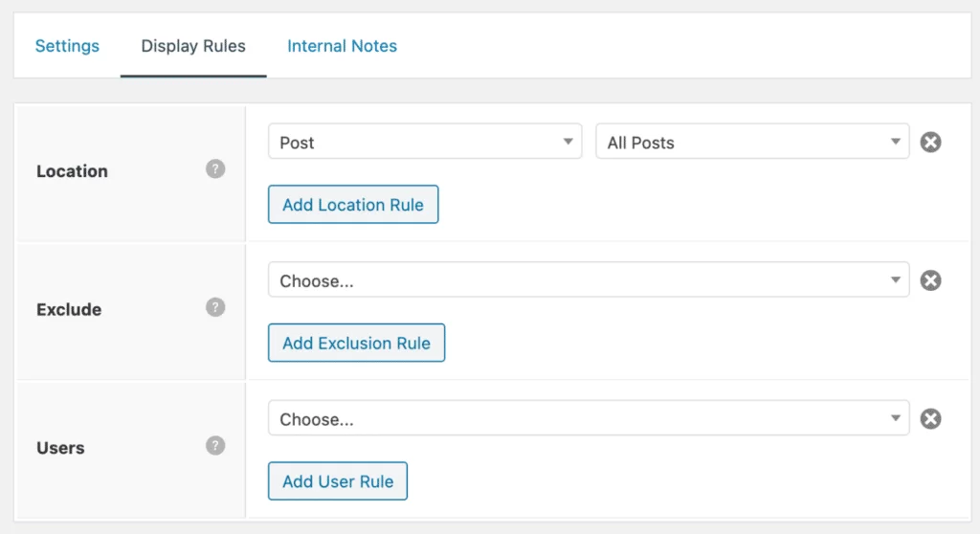Open the Post location type dropdown
This screenshot has height=534, width=980.
pyautogui.click(x=425, y=142)
